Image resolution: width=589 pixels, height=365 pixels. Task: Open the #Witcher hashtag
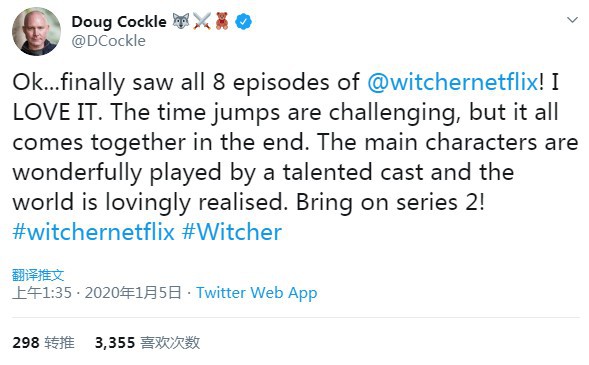[x=232, y=232]
